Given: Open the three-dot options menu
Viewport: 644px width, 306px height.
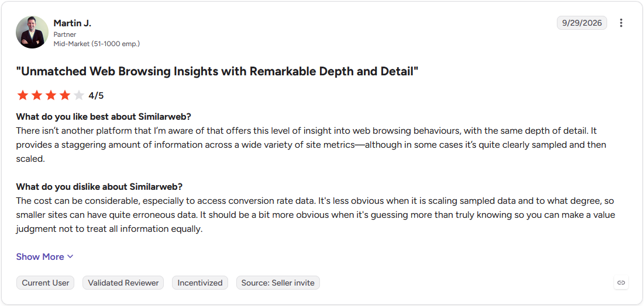Looking at the screenshot, I should [x=621, y=23].
